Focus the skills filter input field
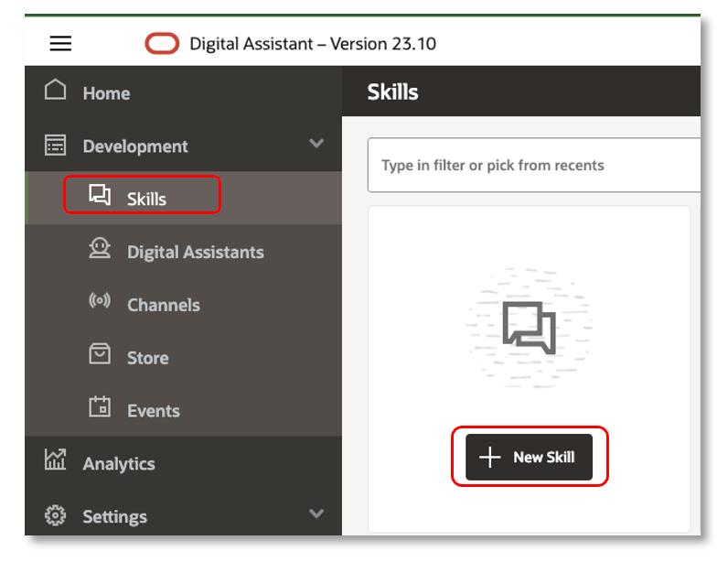 pyautogui.click(x=534, y=165)
